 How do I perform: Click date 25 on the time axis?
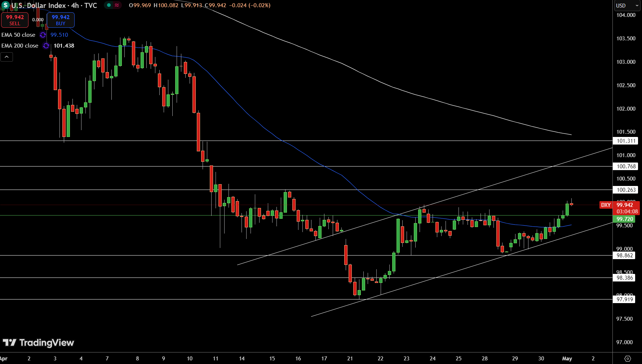459,359
